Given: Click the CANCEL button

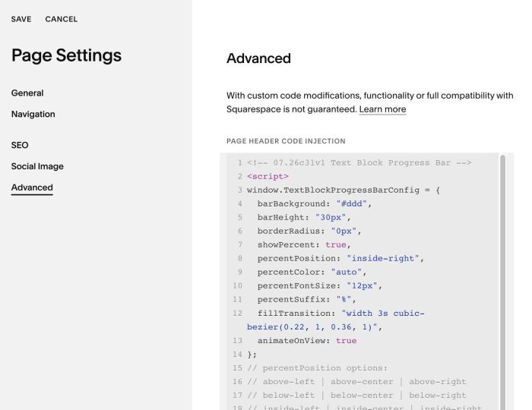Looking at the screenshot, I should [62, 19].
